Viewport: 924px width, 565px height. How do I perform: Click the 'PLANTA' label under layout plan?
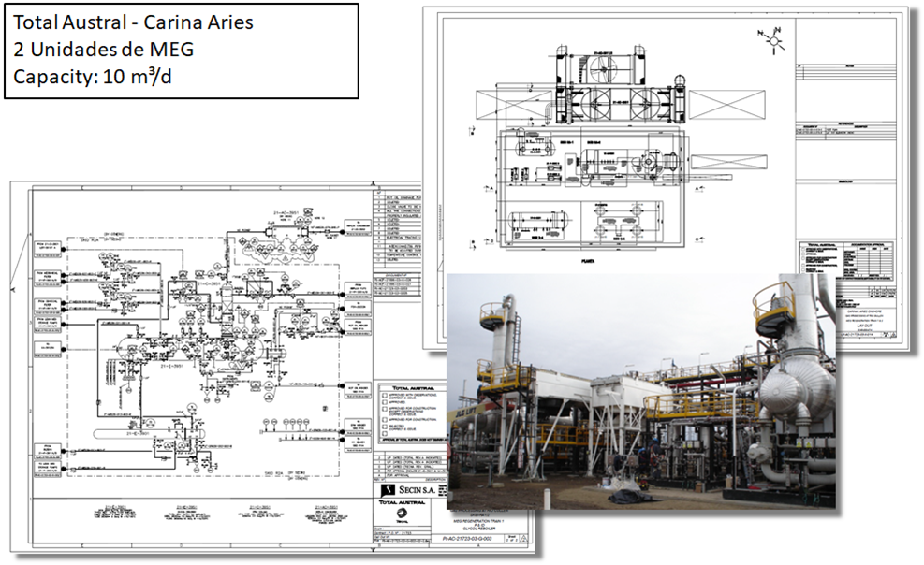click(x=588, y=261)
